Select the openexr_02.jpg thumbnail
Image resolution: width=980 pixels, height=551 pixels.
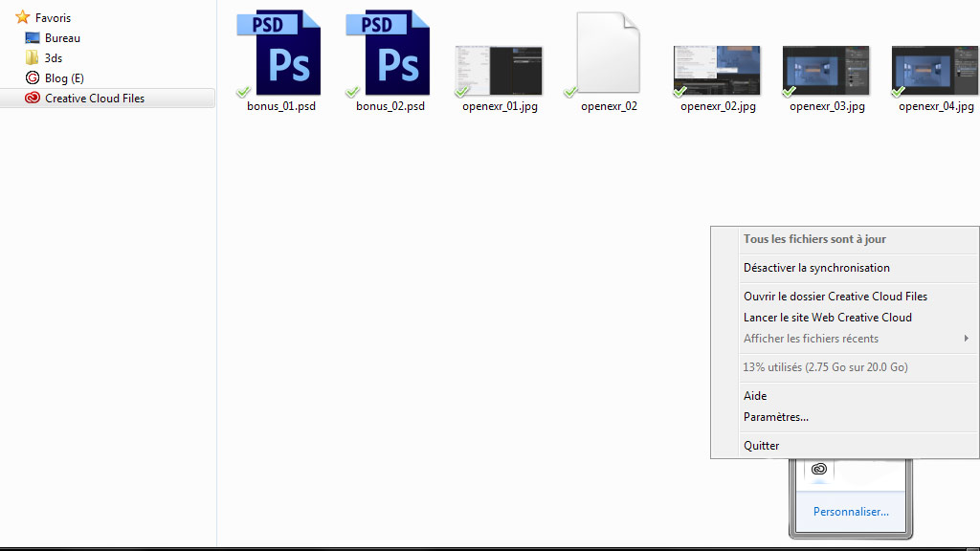click(x=717, y=71)
